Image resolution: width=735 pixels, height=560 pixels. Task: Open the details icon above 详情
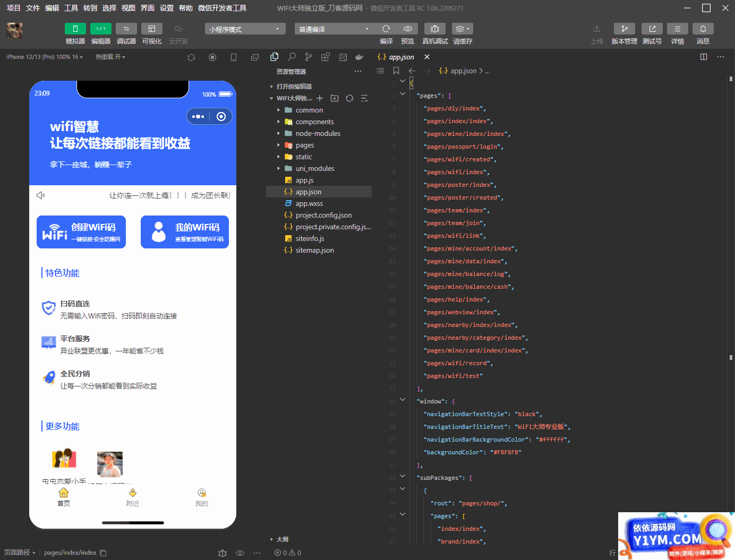tap(678, 29)
